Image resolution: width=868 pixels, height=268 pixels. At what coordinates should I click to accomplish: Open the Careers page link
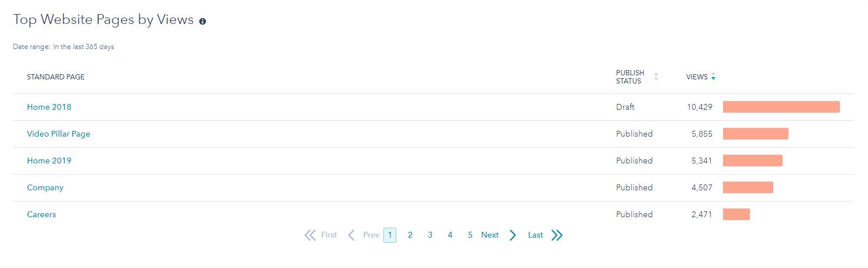coord(42,215)
